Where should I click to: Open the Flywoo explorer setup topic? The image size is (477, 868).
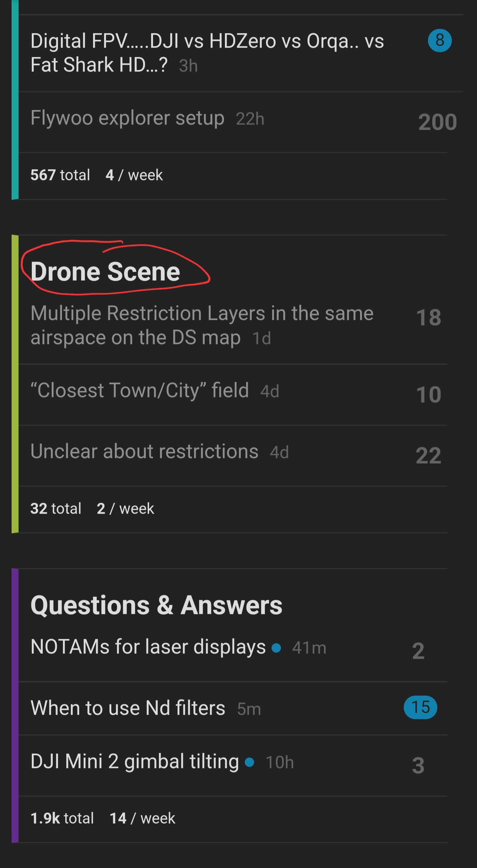[x=128, y=118]
